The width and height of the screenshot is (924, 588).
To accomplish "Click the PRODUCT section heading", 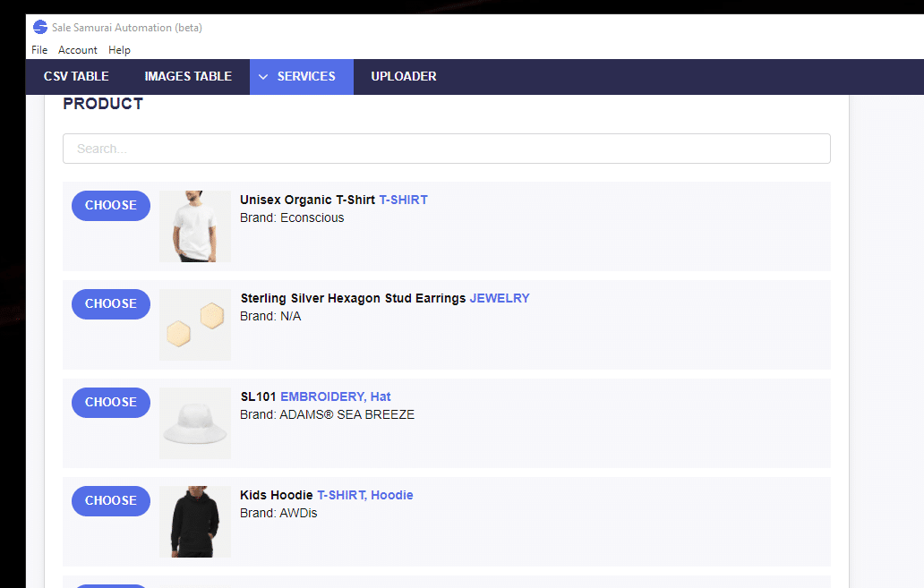I will 103,104.
